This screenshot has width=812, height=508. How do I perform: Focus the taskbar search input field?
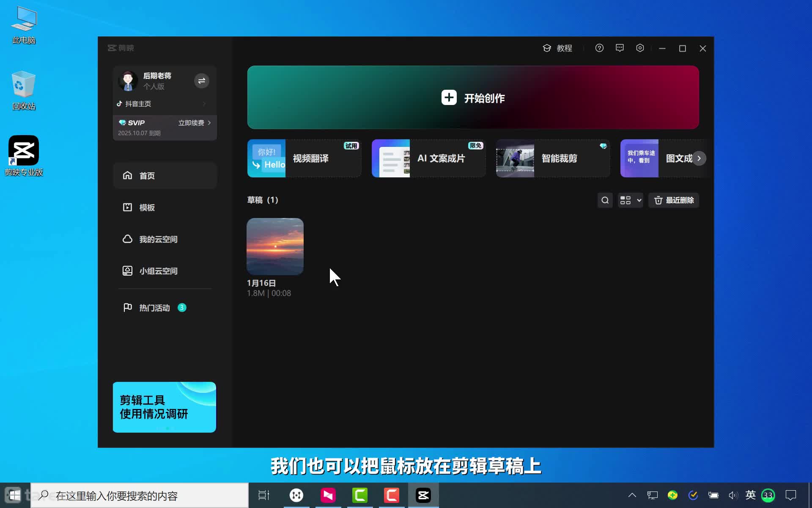point(140,495)
